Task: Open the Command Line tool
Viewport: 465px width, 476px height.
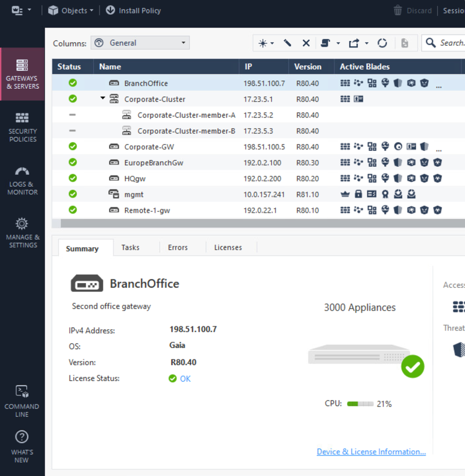Action: click(22, 401)
